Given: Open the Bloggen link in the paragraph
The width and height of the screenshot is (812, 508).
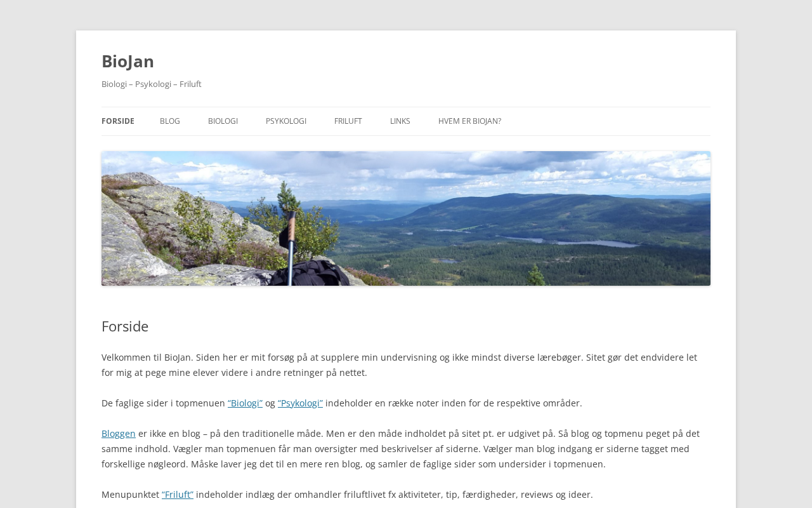Looking at the screenshot, I should coord(119,434).
